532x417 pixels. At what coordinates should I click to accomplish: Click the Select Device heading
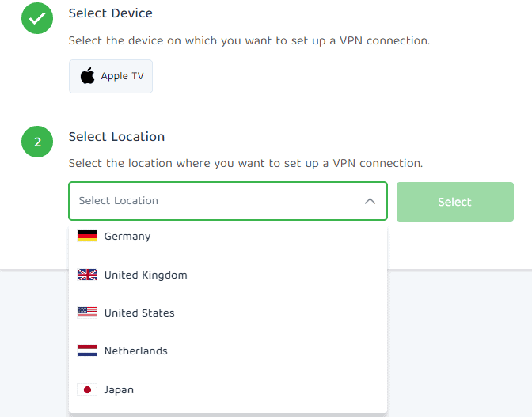click(x=111, y=13)
